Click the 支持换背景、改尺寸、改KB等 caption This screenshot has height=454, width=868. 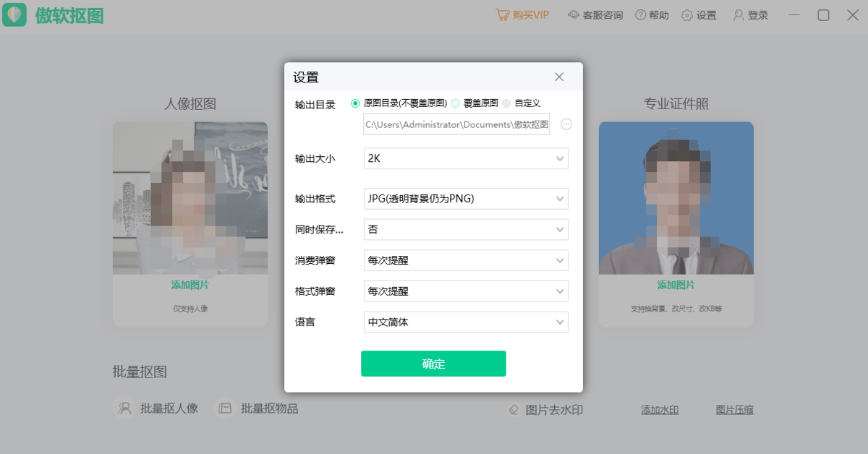click(x=676, y=309)
